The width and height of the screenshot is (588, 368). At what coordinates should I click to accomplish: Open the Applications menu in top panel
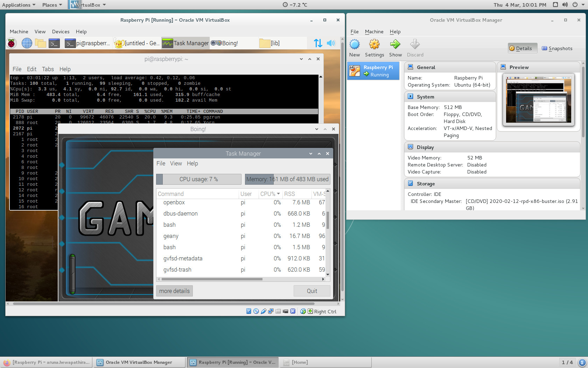[19, 5]
